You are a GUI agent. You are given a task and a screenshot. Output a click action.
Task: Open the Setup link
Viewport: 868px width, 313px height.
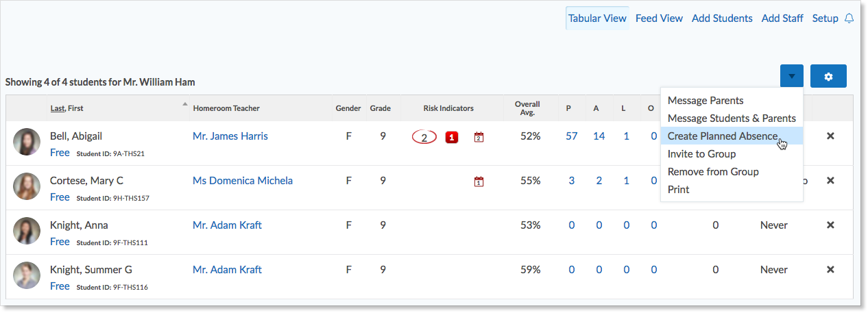pos(825,18)
